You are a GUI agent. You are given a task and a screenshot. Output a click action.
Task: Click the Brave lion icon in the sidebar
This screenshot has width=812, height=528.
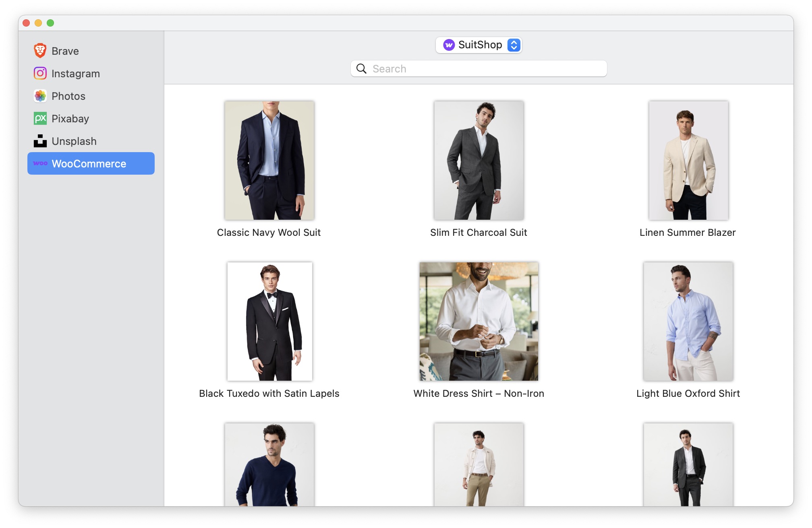pos(40,51)
